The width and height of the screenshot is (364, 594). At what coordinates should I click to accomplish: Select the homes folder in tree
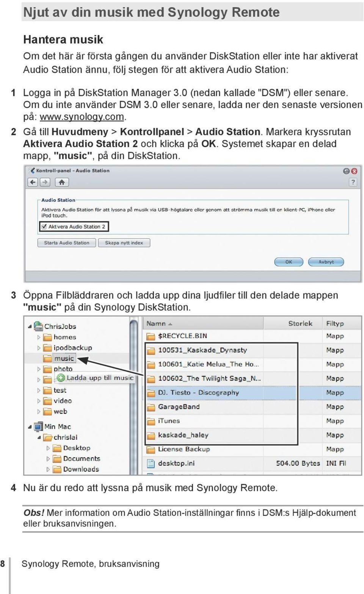[x=60, y=337]
